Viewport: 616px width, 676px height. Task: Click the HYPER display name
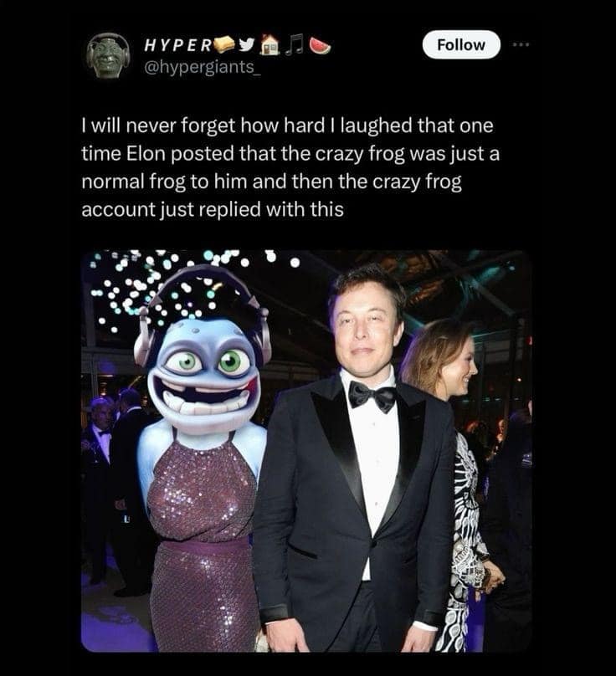click(177, 45)
